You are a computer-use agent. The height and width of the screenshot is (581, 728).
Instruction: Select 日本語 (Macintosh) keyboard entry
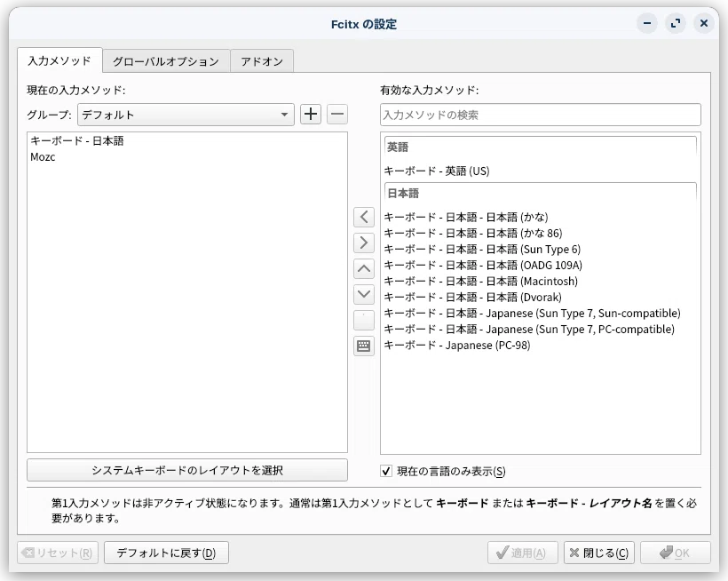coord(541,282)
